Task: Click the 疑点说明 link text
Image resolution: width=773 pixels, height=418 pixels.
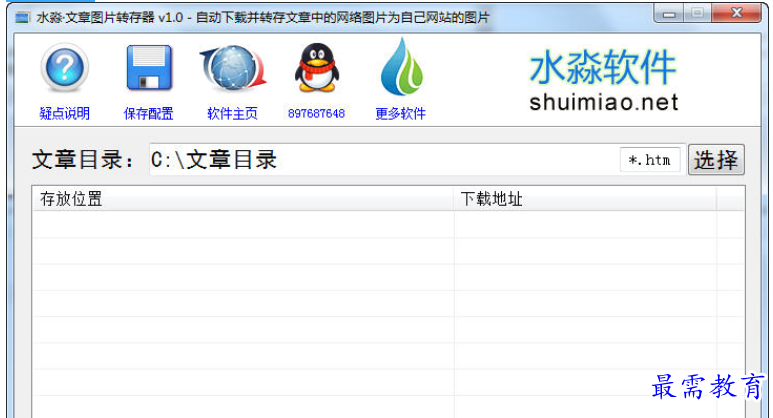Action: pyautogui.click(x=65, y=113)
